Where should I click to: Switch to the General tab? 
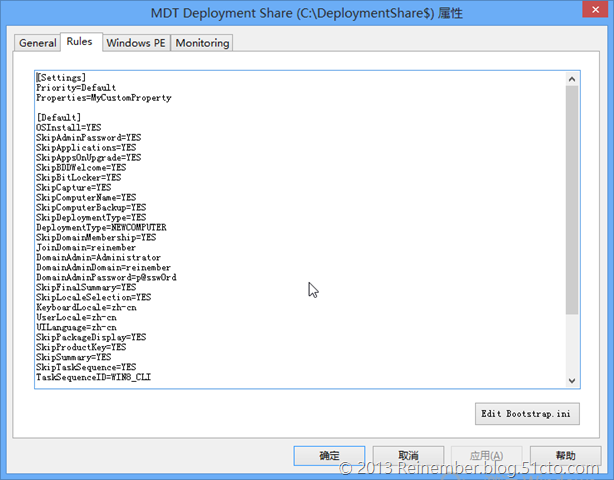pos(38,43)
